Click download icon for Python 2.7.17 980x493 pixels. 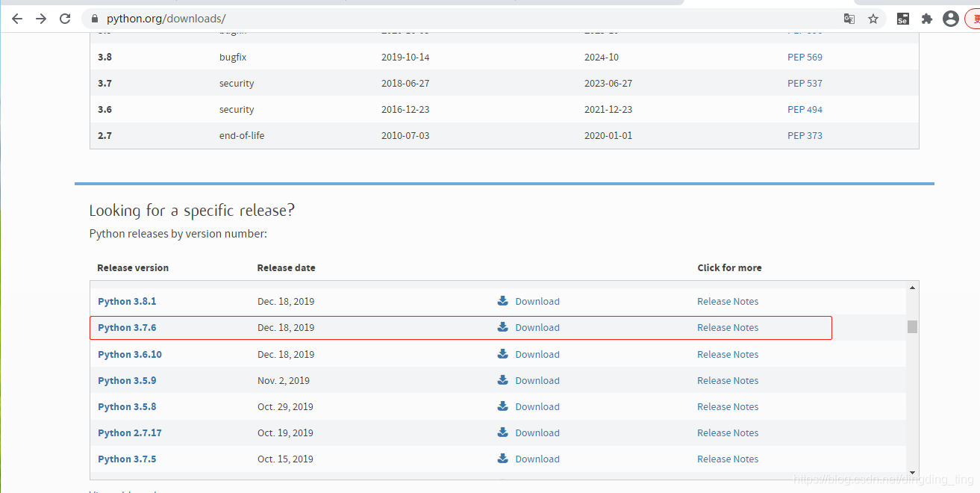[x=503, y=432]
